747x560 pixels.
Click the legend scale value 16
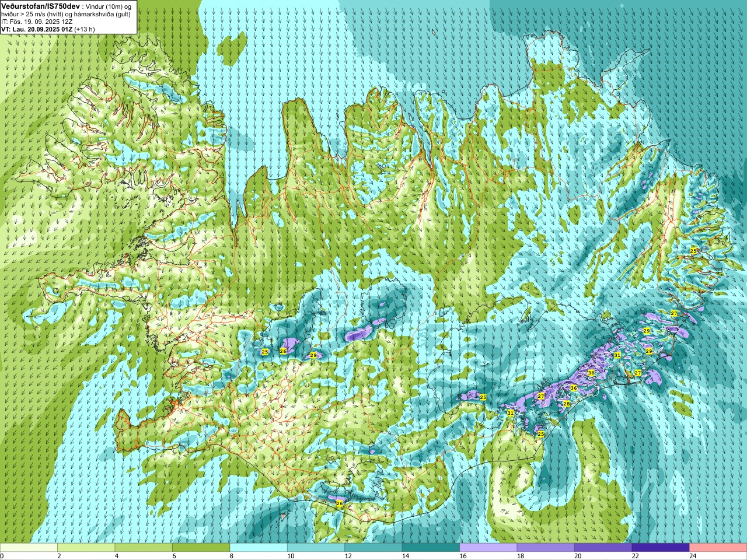pyautogui.click(x=462, y=556)
